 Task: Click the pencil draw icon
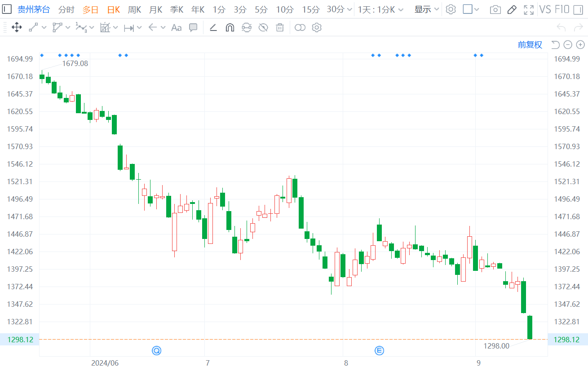(512, 9)
